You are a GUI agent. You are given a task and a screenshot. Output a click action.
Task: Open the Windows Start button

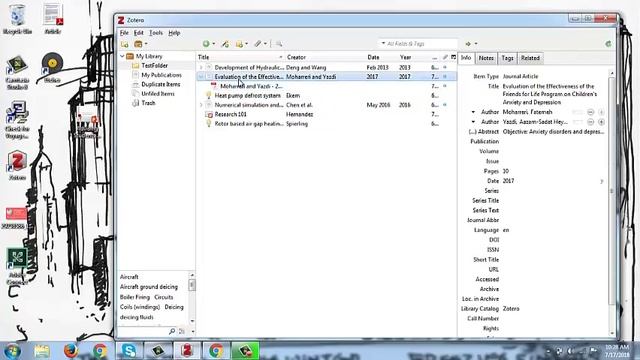point(12,351)
